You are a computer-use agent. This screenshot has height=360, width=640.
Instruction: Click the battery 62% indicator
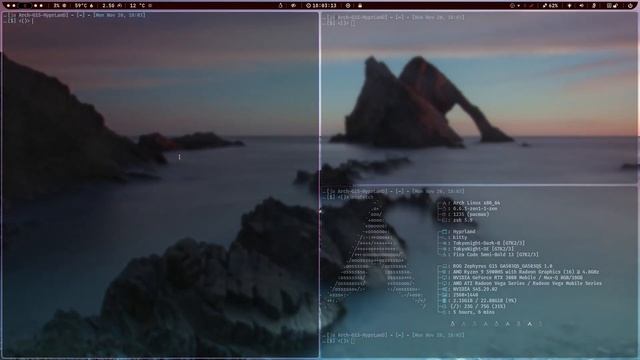point(551,6)
